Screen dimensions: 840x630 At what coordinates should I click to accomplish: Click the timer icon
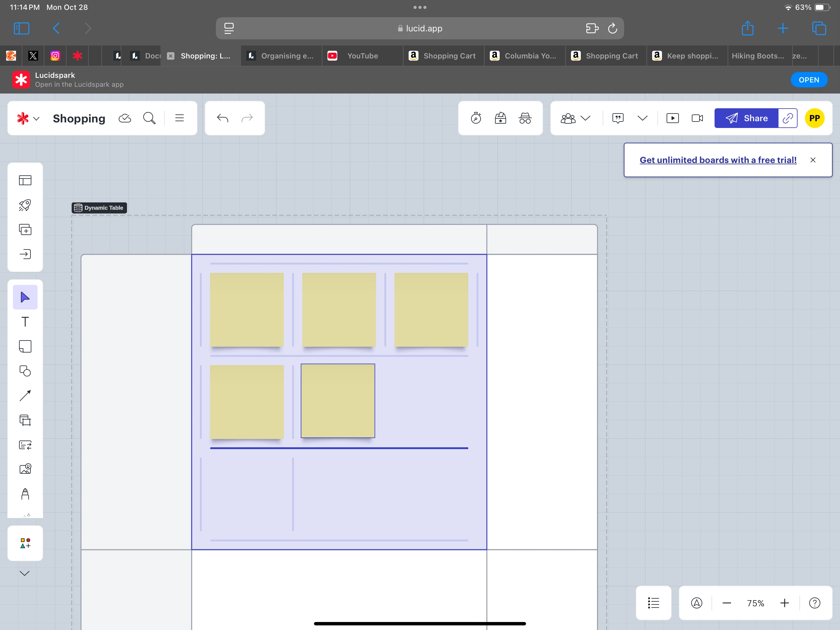[476, 118]
